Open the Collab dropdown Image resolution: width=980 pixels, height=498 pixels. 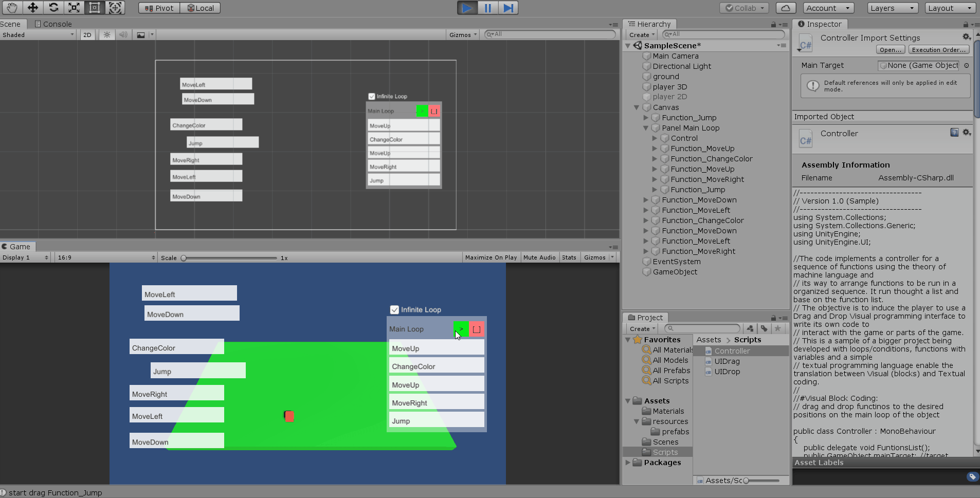[x=745, y=8]
